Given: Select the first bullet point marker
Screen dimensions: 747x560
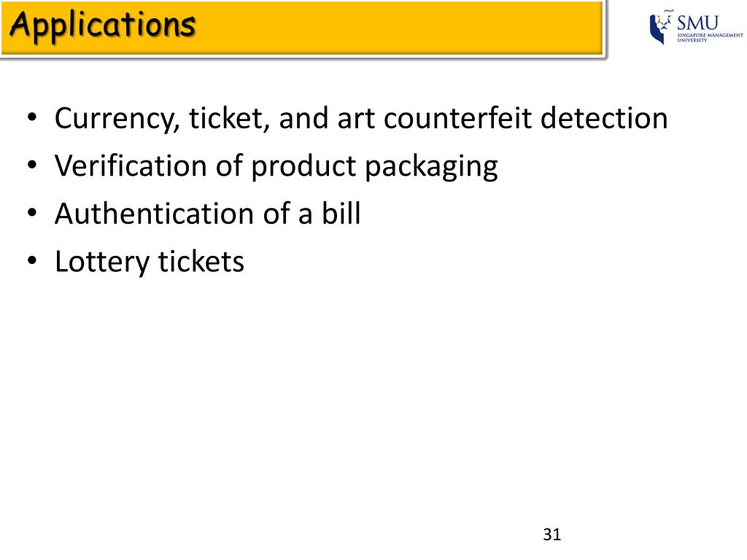Looking at the screenshot, I should [32, 117].
